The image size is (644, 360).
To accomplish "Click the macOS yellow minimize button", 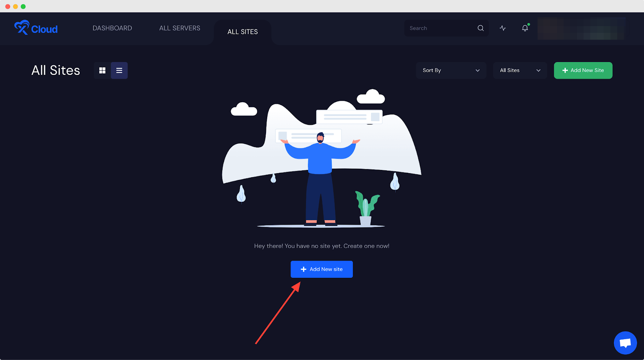I will (x=15, y=6).
